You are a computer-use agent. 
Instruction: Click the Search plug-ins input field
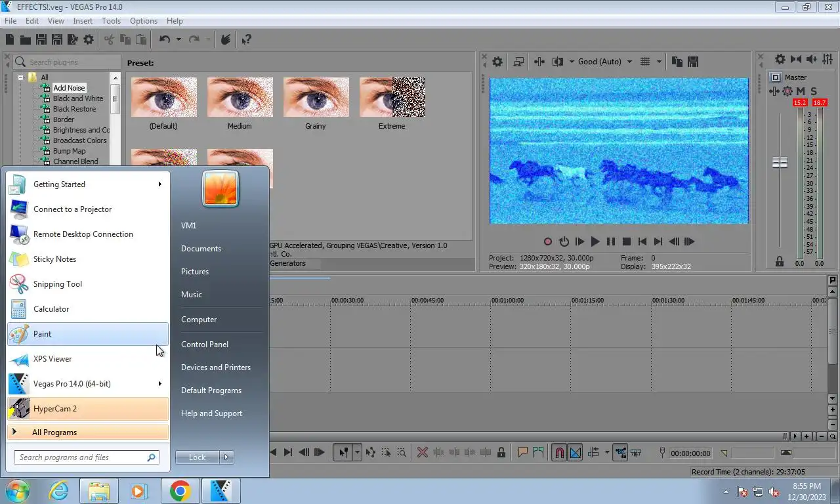pyautogui.click(x=67, y=62)
